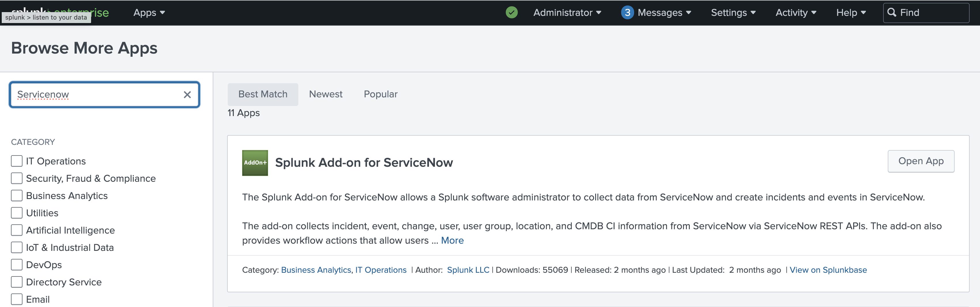Click the AddOn+ icon for the ServiceNow add-on
Image resolution: width=980 pixels, height=307 pixels.
255,163
